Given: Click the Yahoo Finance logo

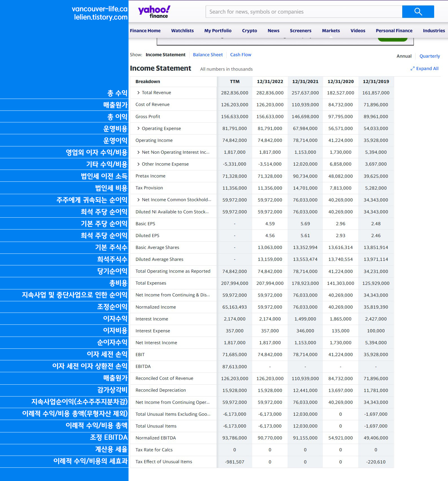Looking at the screenshot, I should coord(154,12).
